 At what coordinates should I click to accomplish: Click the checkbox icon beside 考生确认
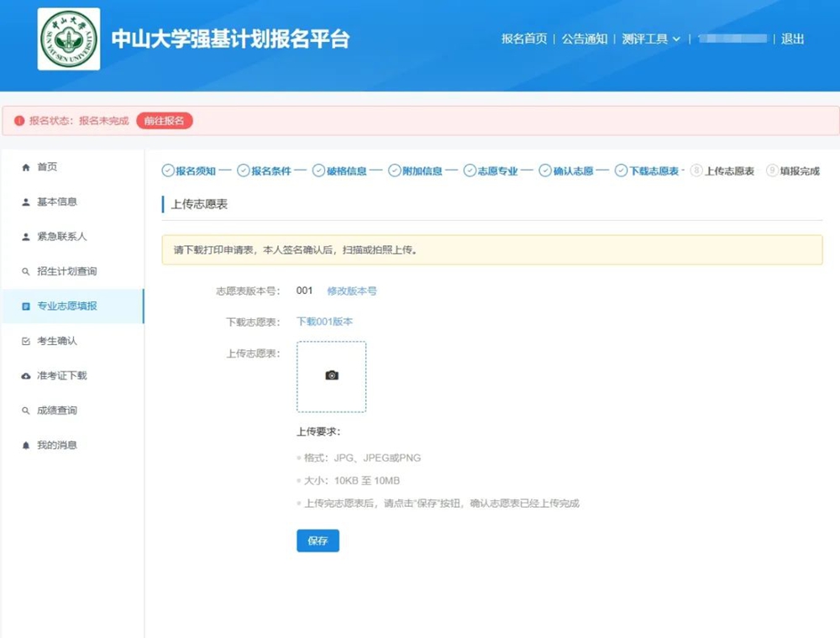click(25, 342)
